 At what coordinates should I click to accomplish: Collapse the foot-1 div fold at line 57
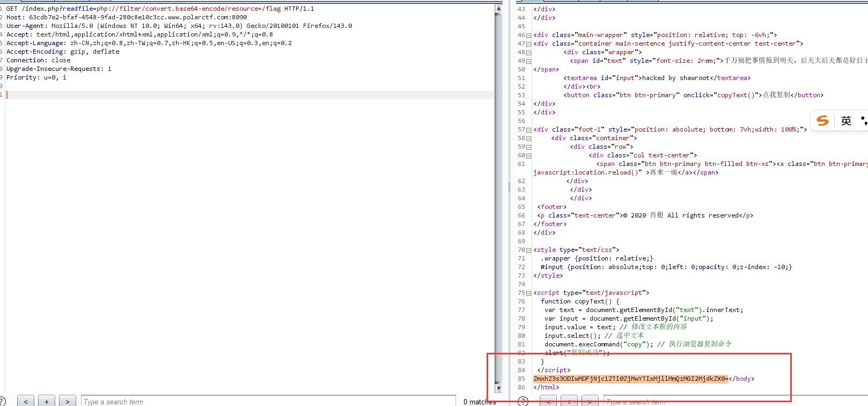pyautogui.click(x=529, y=130)
